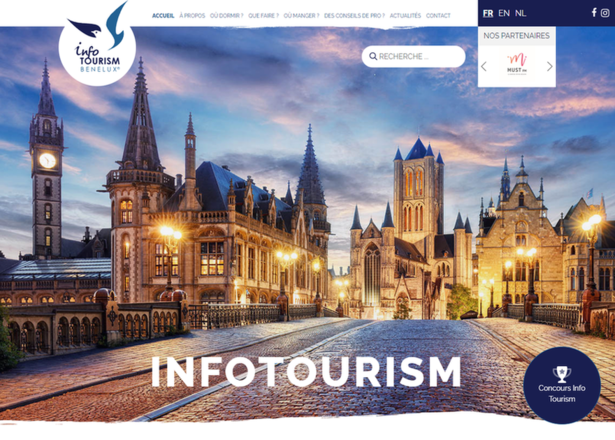Click the Recherche search field
The height and width of the screenshot is (440, 615).
(413, 56)
